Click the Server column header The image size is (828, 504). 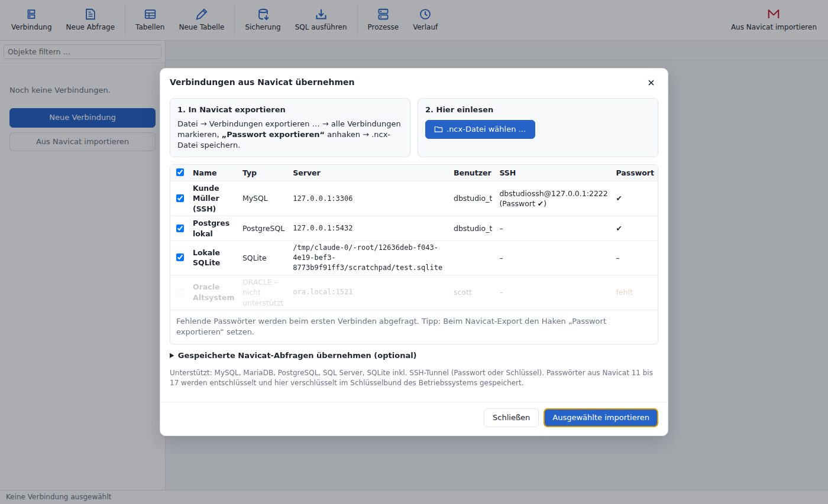pyautogui.click(x=306, y=173)
